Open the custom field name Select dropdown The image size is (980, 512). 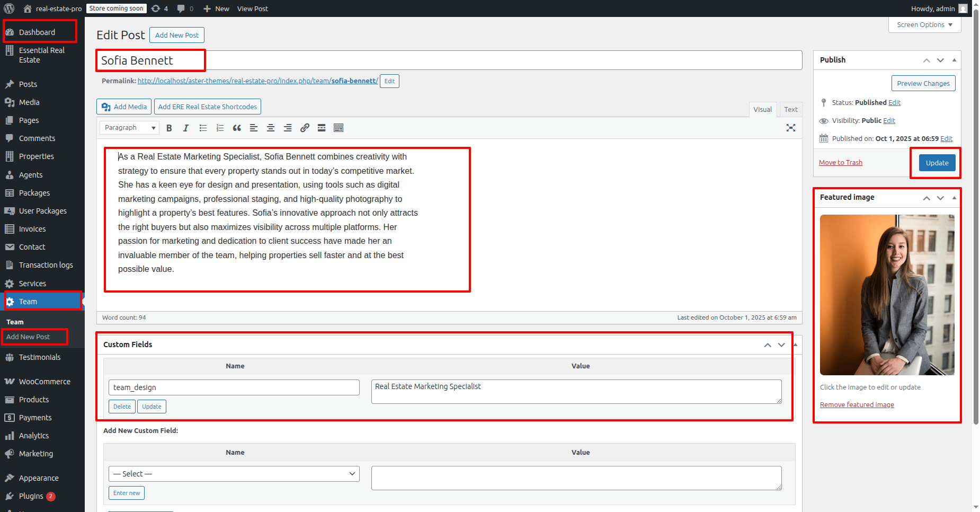tap(234, 474)
